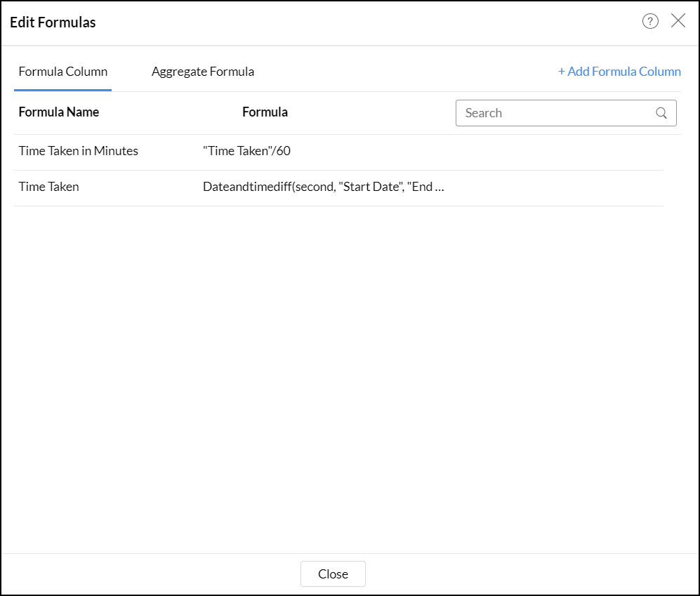Switch to the Aggregate Formula tab
The image size is (700, 596).
(203, 72)
